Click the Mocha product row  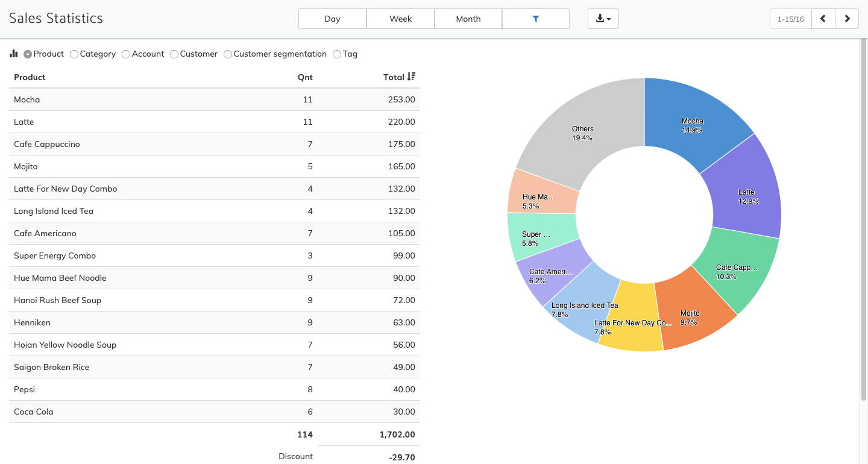pyautogui.click(x=215, y=99)
